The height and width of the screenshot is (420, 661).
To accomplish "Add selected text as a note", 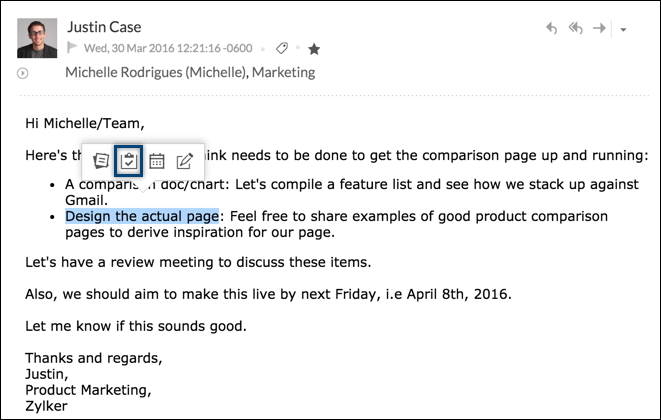I will [101, 161].
